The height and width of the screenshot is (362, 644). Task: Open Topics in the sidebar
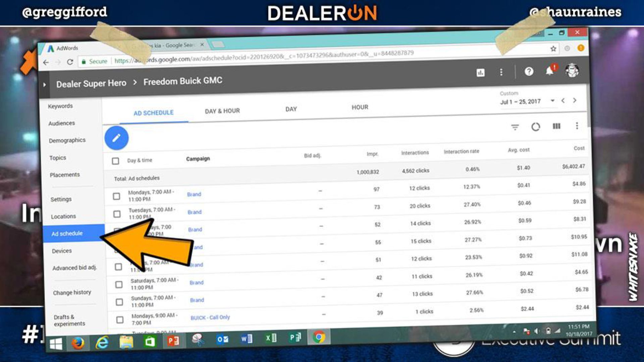click(x=58, y=158)
